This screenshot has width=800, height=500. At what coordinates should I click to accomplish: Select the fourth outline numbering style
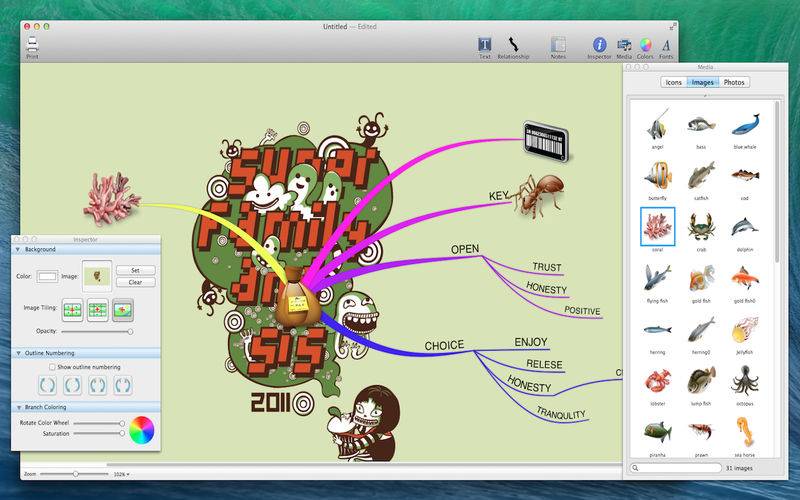[122, 385]
